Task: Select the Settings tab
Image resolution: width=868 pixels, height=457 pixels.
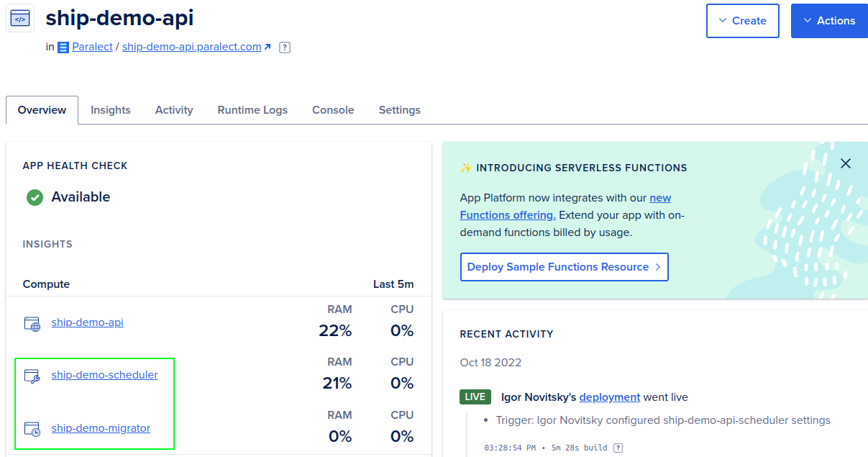Action: (400, 110)
